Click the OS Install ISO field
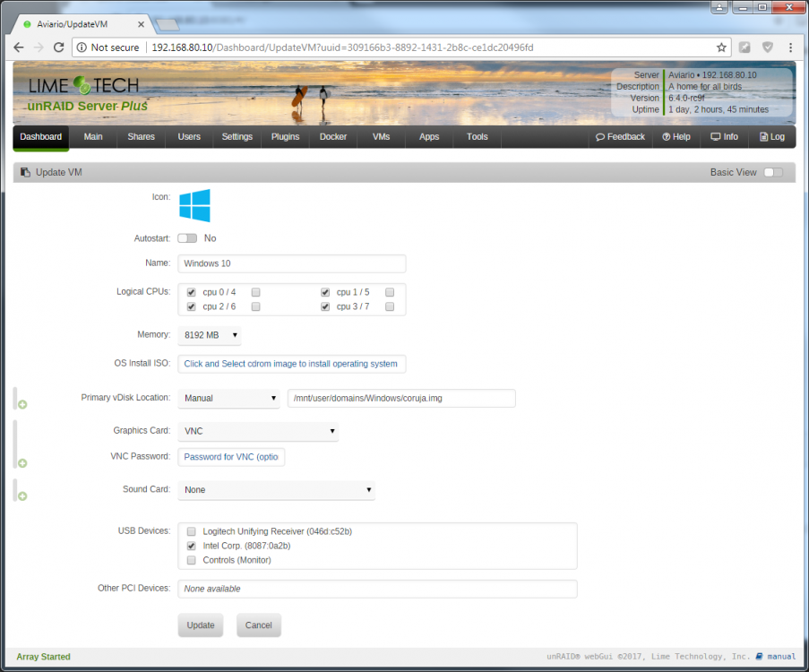This screenshot has height=672, width=809. click(292, 364)
